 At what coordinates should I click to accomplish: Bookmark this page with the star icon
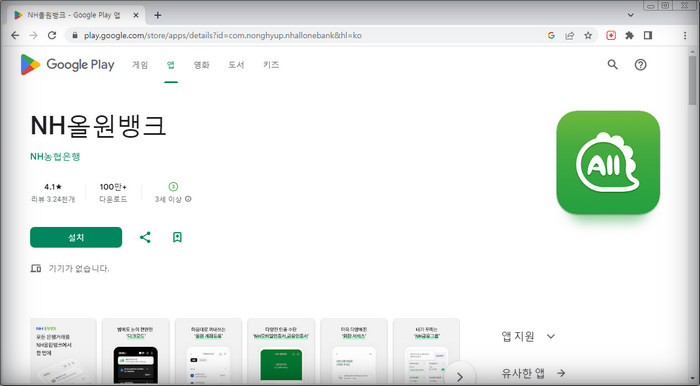[x=588, y=35]
